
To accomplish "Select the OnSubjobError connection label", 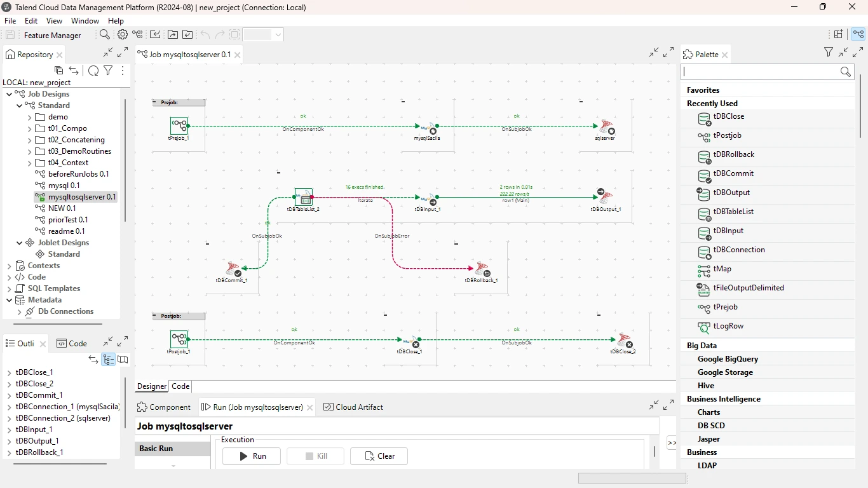I will (391, 236).
